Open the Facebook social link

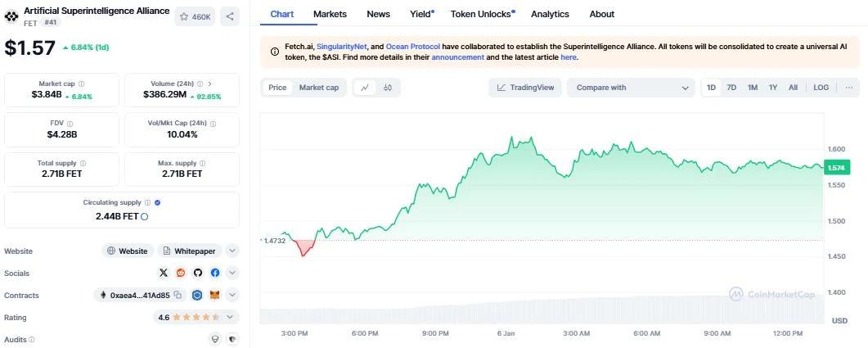point(215,273)
